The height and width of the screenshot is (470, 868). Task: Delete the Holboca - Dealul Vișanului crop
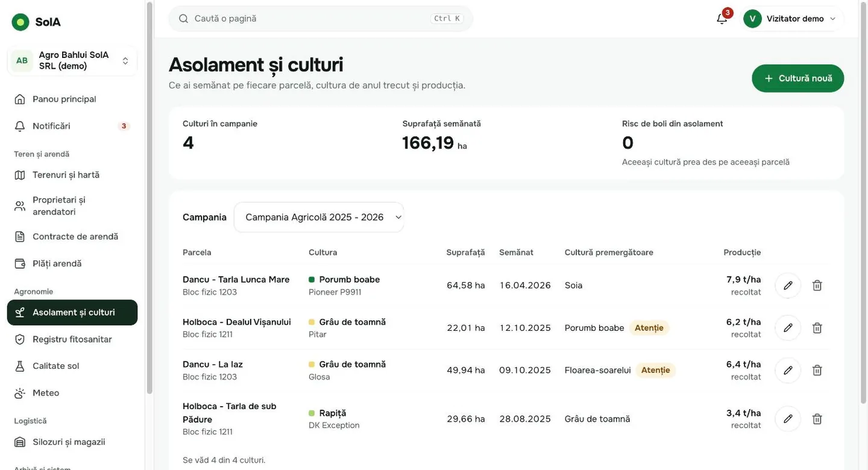click(x=817, y=328)
